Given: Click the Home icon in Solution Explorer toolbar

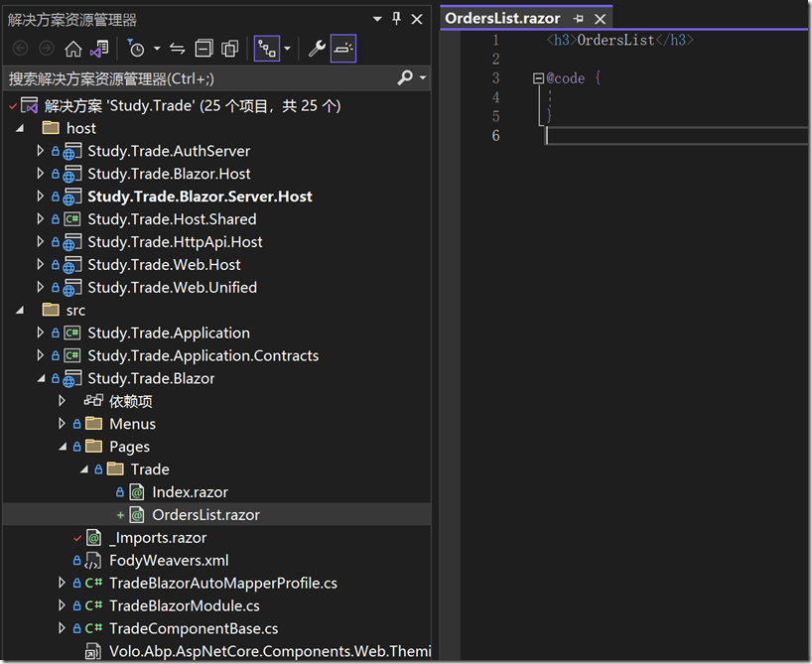Looking at the screenshot, I should pyautogui.click(x=73, y=49).
